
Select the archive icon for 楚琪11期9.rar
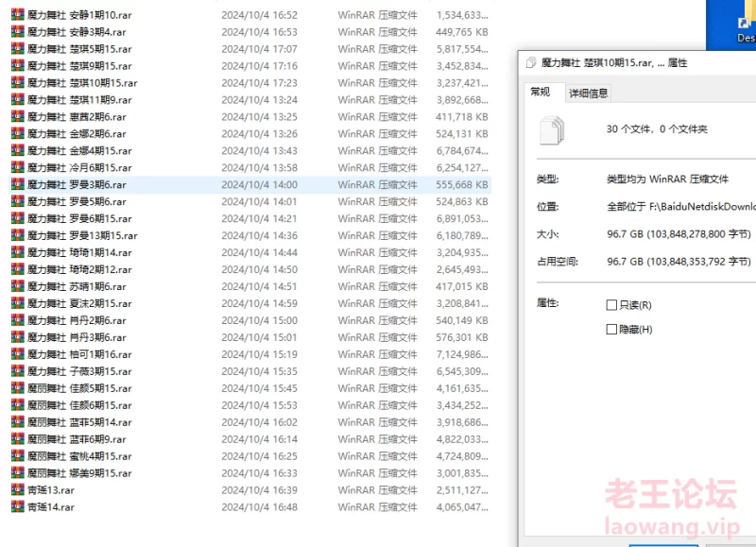coord(18,99)
